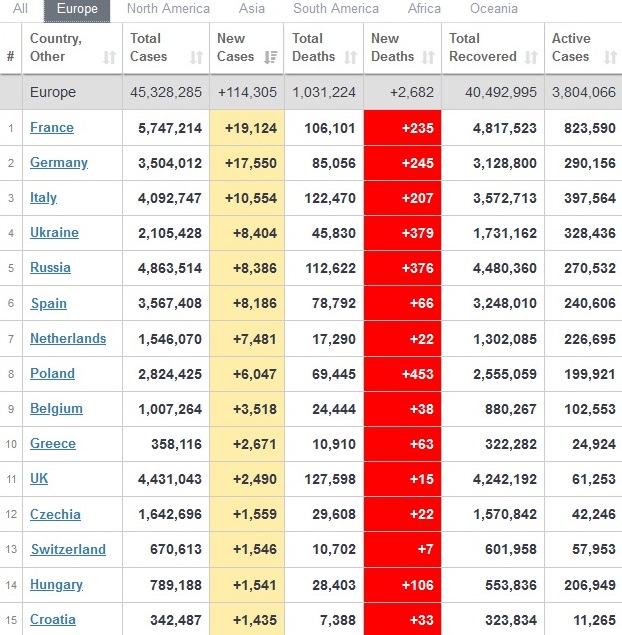The image size is (622, 635).
Task: Click the Germany link
Action: pyautogui.click(x=59, y=163)
